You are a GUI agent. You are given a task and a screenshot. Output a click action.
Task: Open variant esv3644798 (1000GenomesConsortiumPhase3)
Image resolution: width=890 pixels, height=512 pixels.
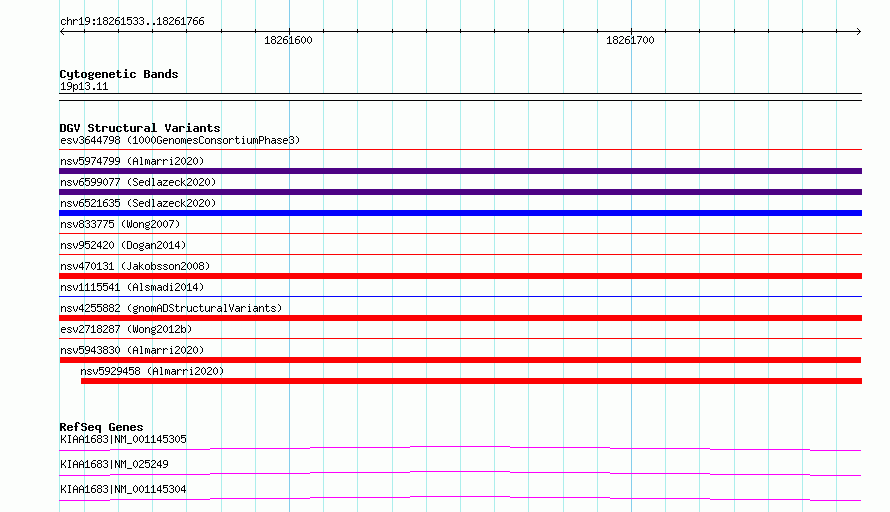click(180, 140)
